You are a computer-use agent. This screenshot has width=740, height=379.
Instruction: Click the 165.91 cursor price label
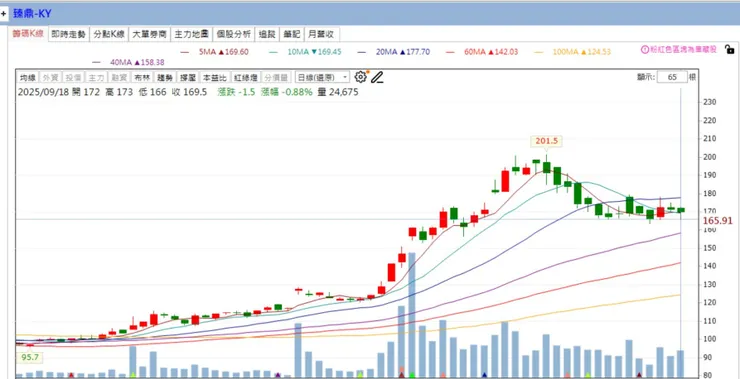pyautogui.click(x=717, y=220)
